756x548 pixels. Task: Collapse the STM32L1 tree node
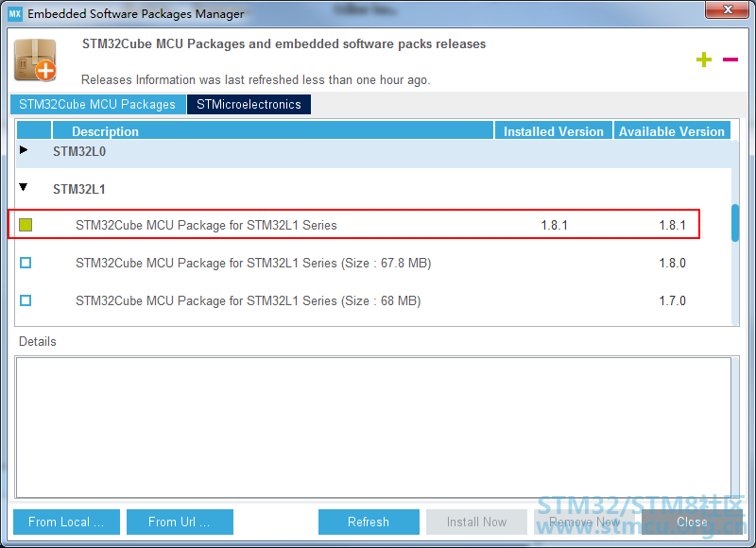[23, 187]
